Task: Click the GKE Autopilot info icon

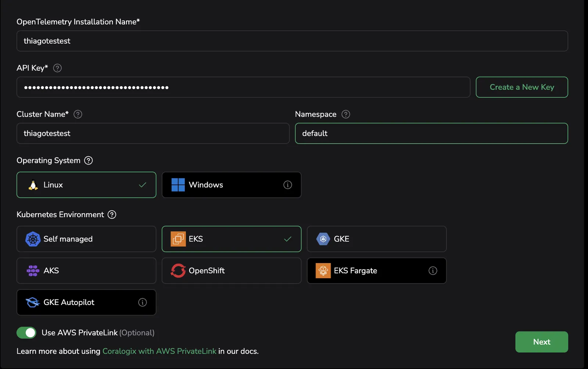Action: (x=143, y=302)
